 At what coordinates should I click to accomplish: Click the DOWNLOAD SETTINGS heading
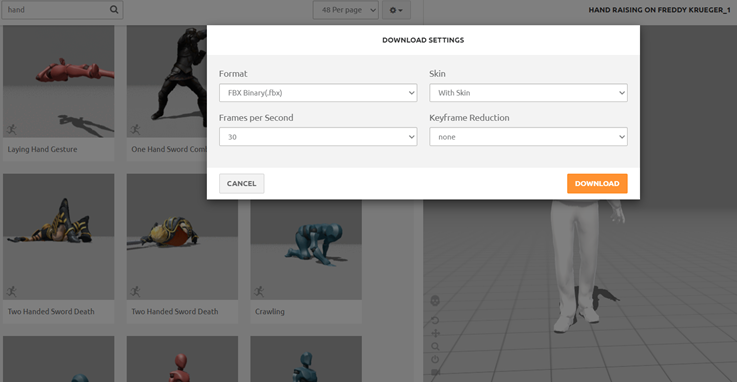coord(423,40)
